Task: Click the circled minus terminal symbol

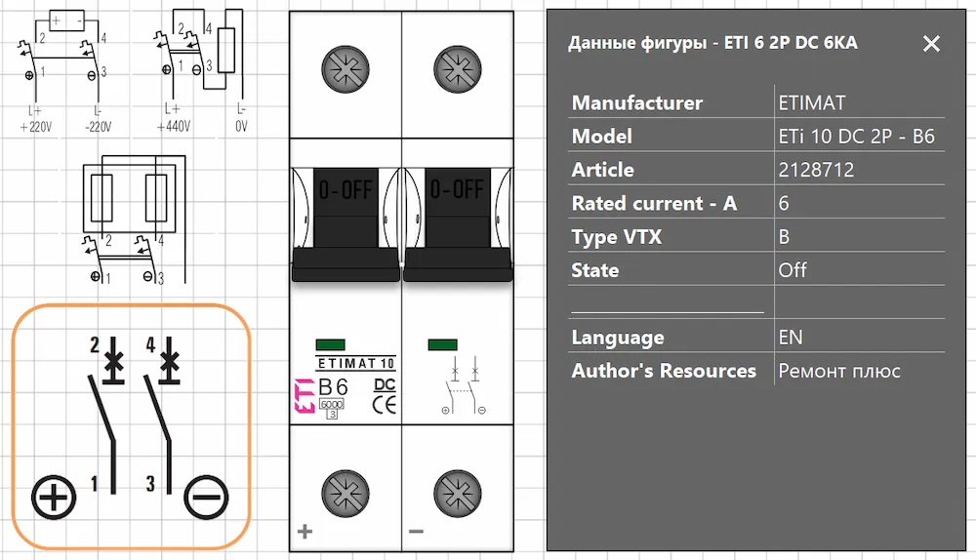Action: (x=206, y=498)
